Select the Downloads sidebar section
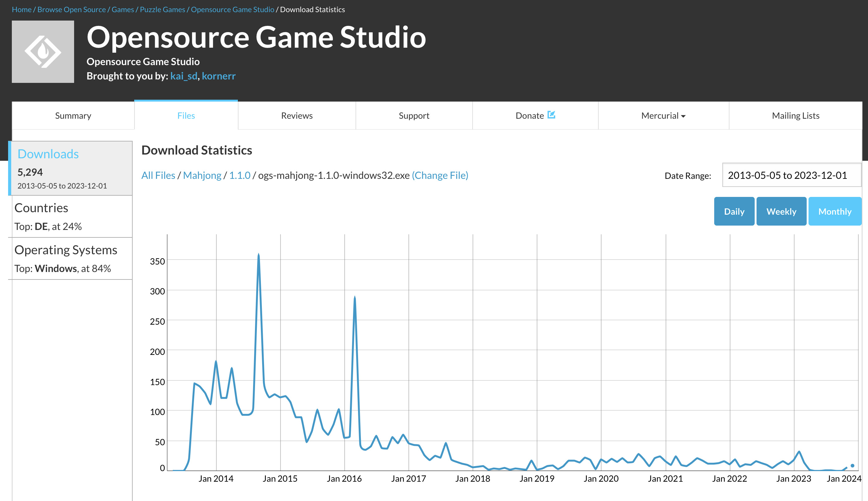 pyautogui.click(x=48, y=154)
